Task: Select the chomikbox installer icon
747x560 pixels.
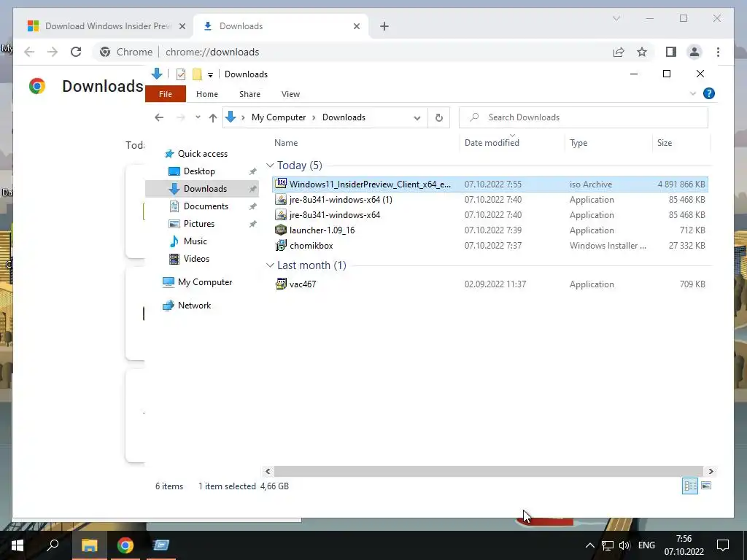Action: [281, 245]
